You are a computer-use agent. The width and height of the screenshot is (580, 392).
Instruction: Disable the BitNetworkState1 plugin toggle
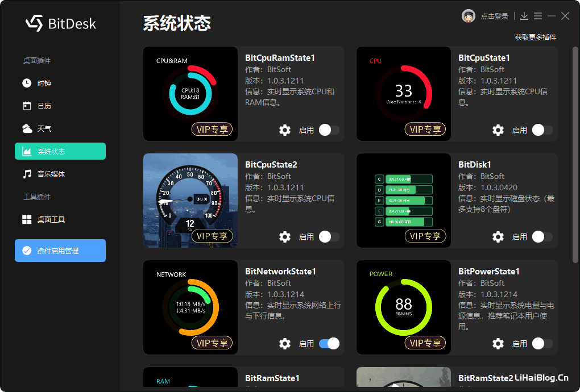[329, 344]
